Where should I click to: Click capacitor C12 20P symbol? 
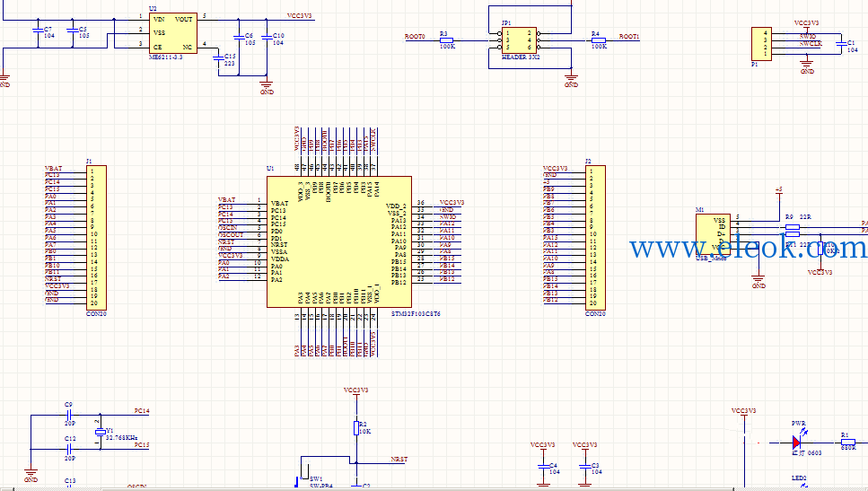69,449
